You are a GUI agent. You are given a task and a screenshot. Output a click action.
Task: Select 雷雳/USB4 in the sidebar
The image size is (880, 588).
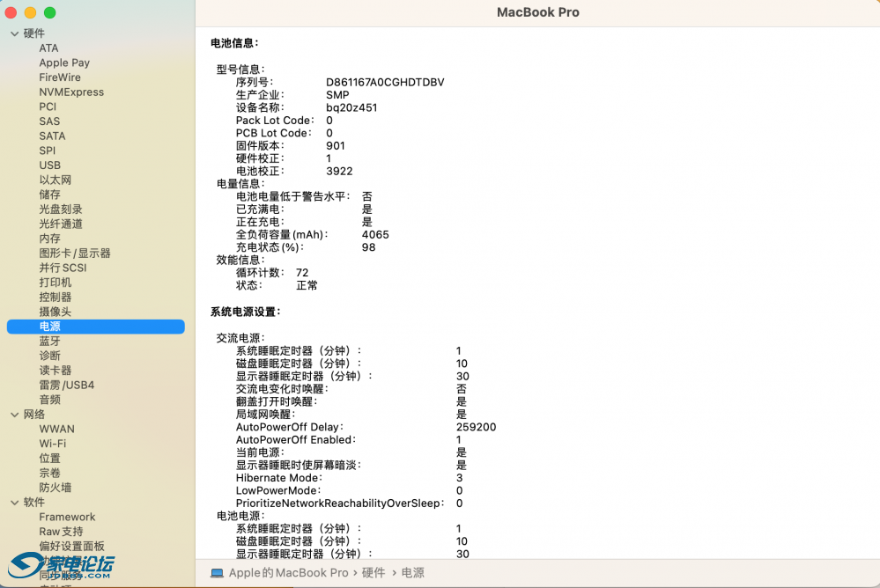point(66,385)
